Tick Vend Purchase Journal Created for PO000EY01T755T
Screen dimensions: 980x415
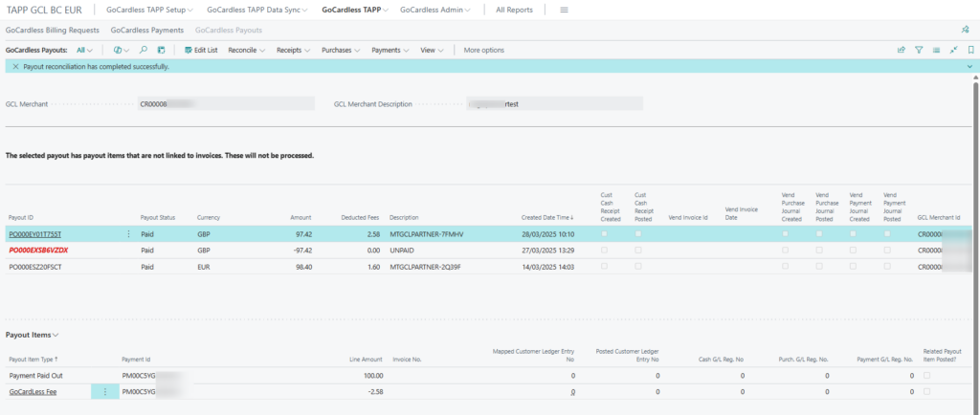click(786, 234)
